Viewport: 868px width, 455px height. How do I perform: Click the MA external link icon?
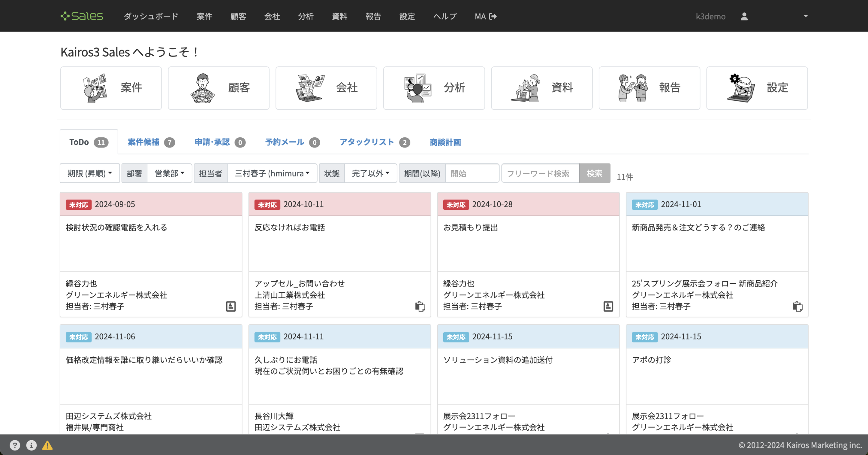coord(493,16)
